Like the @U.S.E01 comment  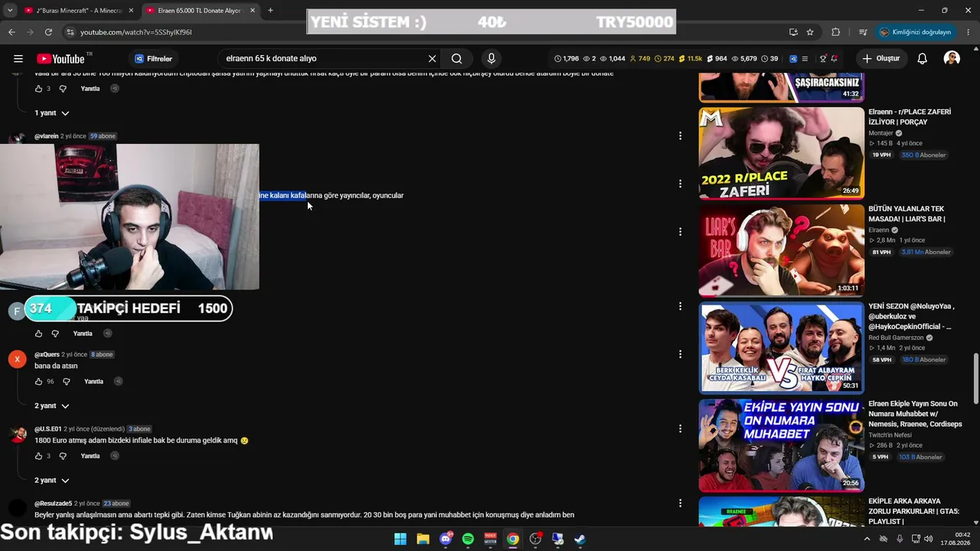38,456
